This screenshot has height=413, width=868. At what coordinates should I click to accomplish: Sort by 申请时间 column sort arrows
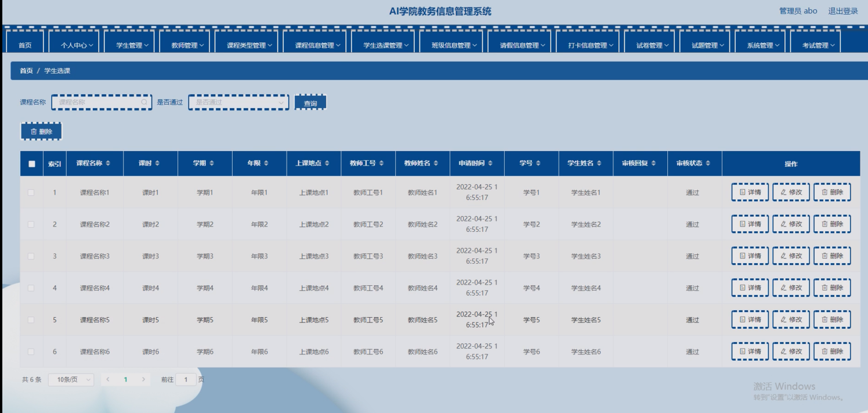[491, 164]
